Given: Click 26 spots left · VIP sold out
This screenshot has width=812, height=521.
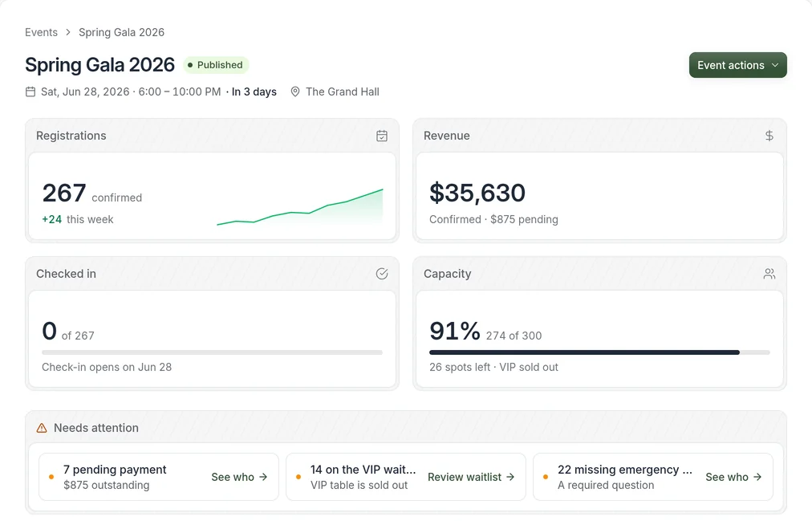Looking at the screenshot, I should pyautogui.click(x=493, y=367).
